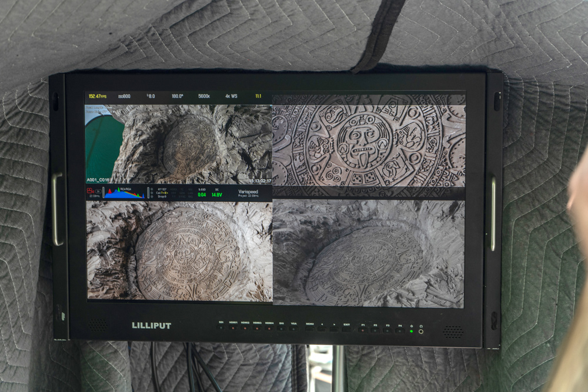The height and width of the screenshot is (392, 588).
Task: Select the HDMI1 input button
Action: pos(233,329)
